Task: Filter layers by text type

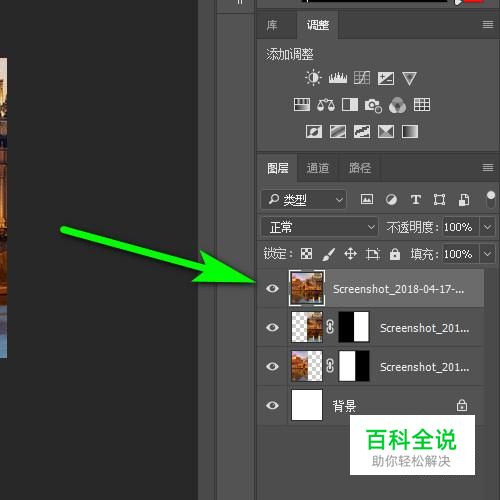Action: (x=416, y=200)
